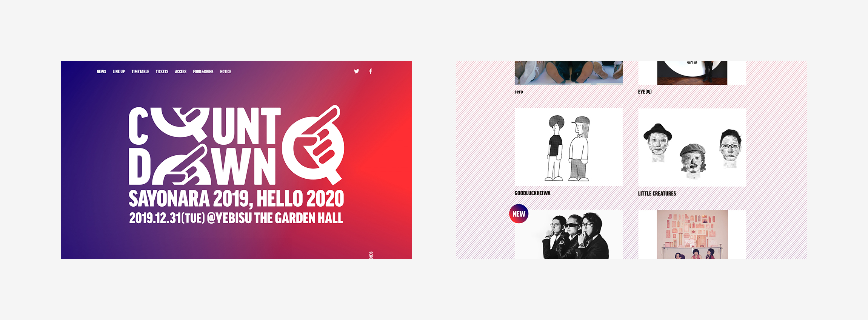
Task: Open the NOTICE menu item
Action: coord(226,71)
